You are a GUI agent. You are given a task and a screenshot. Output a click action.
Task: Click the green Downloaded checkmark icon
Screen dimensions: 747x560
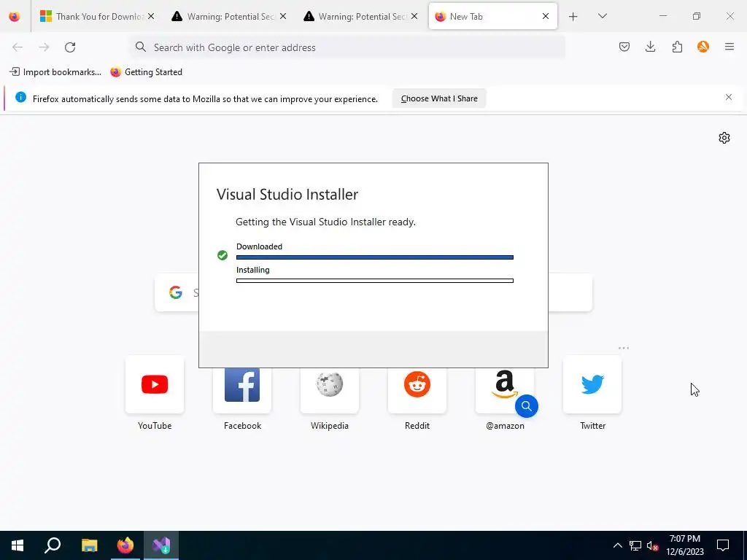(222, 255)
